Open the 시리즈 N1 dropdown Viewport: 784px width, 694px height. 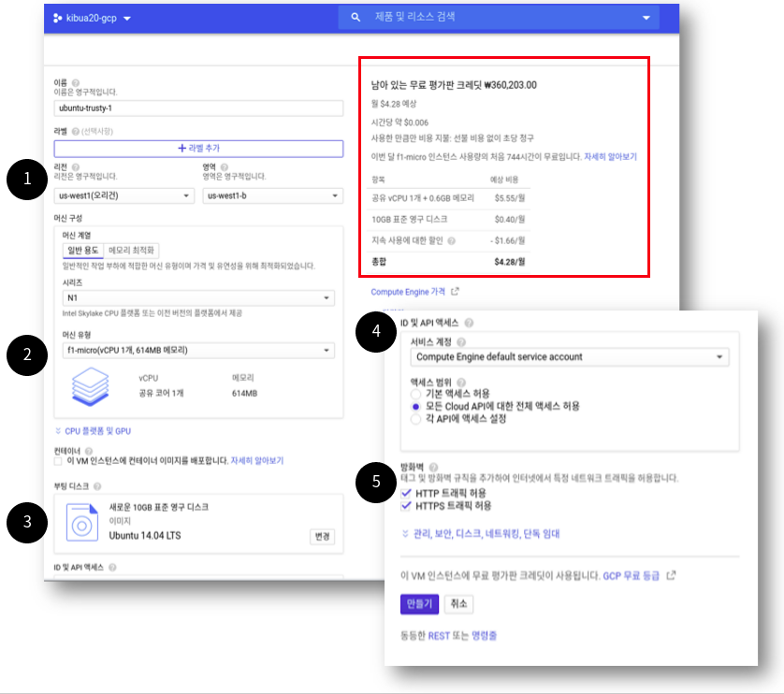click(198, 298)
